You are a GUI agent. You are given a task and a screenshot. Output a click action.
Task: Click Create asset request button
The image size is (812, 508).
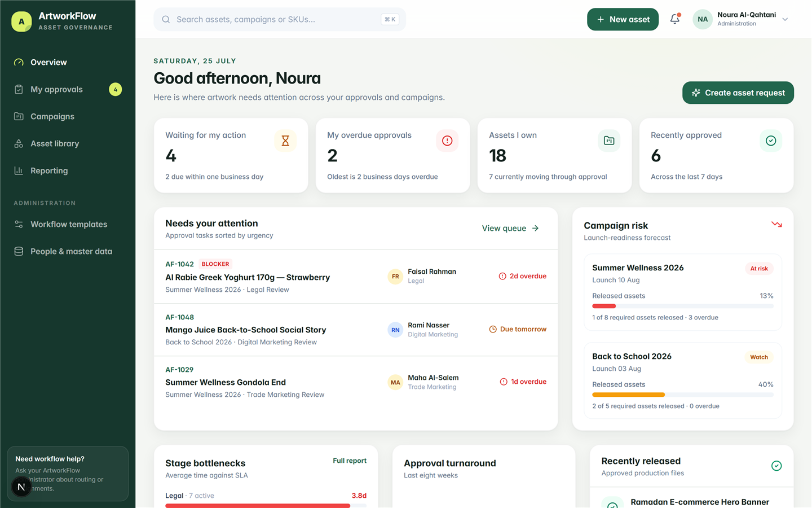click(738, 93)
